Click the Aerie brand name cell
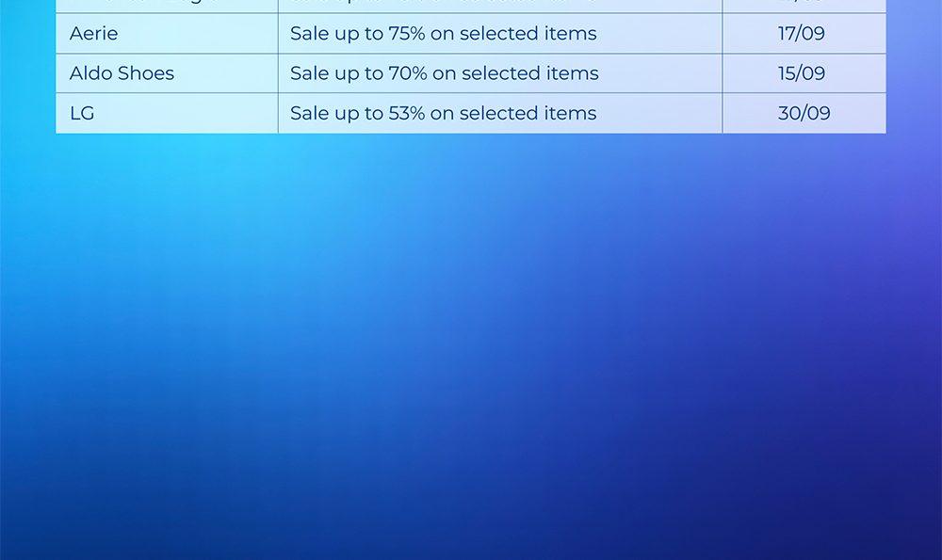Image resolution: width=942 pixels, height=560 pixels. click(x=94, y=34)
